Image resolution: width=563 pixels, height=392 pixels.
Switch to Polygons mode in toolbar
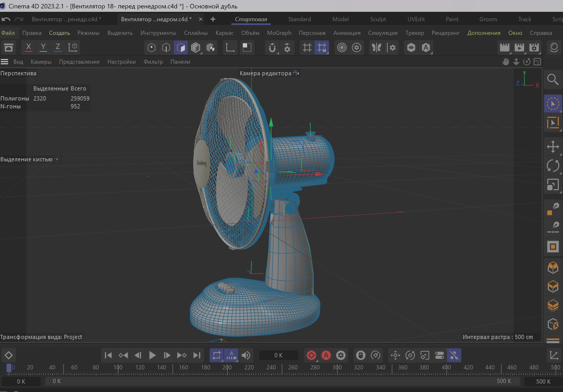pos(181,47)
